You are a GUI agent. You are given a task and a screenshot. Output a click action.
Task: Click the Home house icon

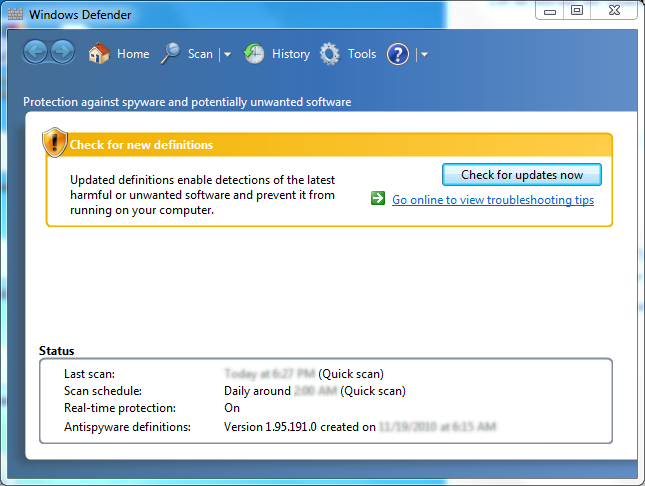(98, 54)
